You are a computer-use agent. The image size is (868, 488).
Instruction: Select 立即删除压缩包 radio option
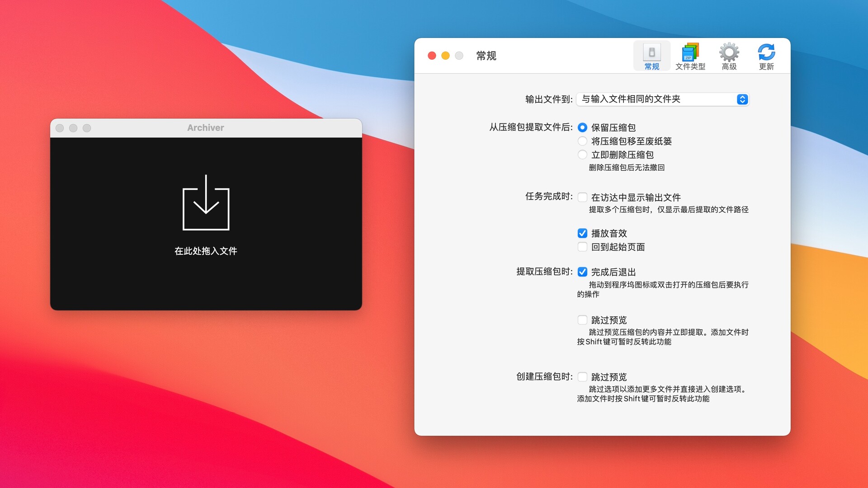coord(582,155)
